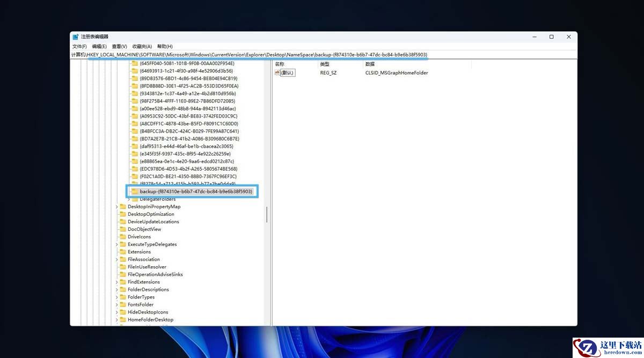This screenshot has width=644, height=358.
Task: Click the ab string value icon for (默认)
Action: 277,72
